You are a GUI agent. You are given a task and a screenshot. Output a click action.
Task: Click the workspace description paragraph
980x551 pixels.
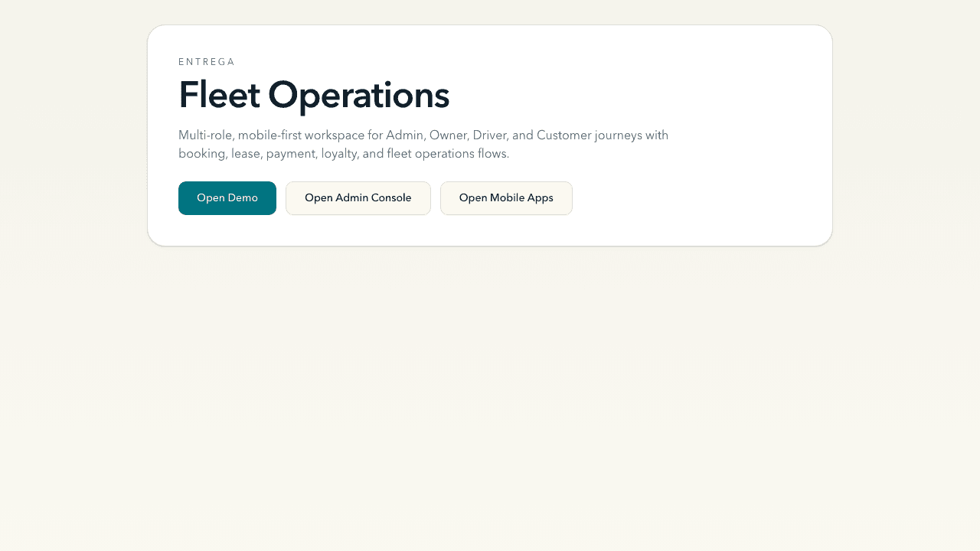423,144
